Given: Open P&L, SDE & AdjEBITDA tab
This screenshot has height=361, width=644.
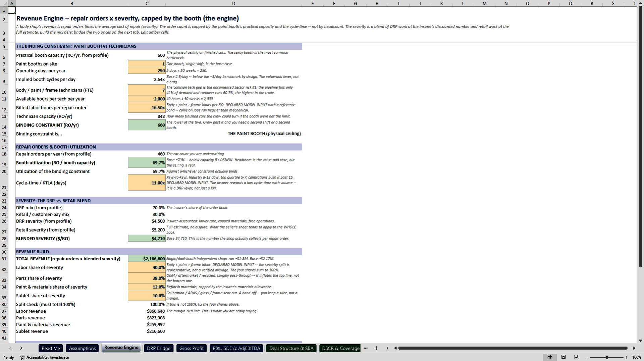Looking at the screenshot, I should coord(236,348).
